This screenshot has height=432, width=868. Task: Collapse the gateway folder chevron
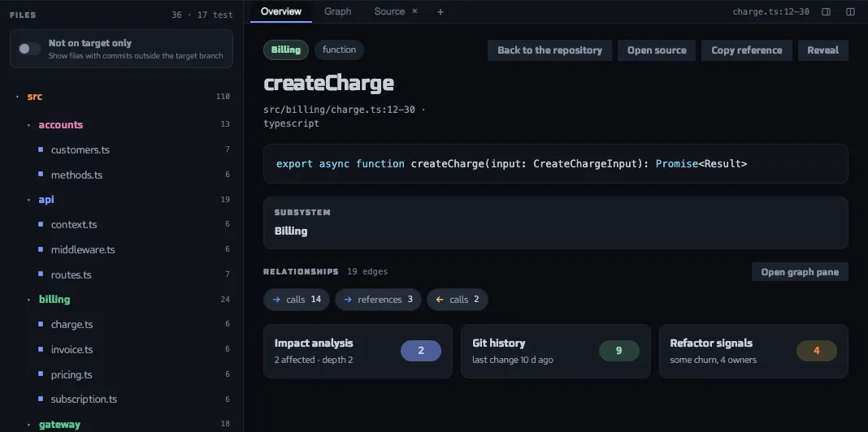(28, 425)
